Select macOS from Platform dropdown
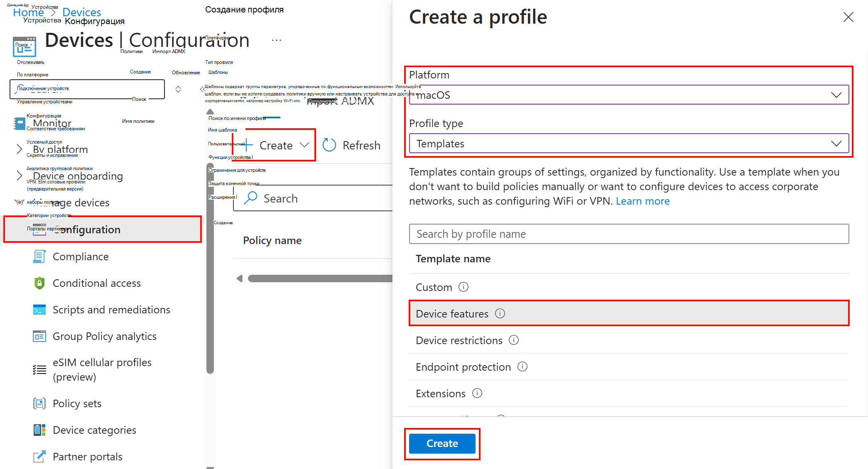The width and height of the screenshot is (868, 469). point(629,95)
